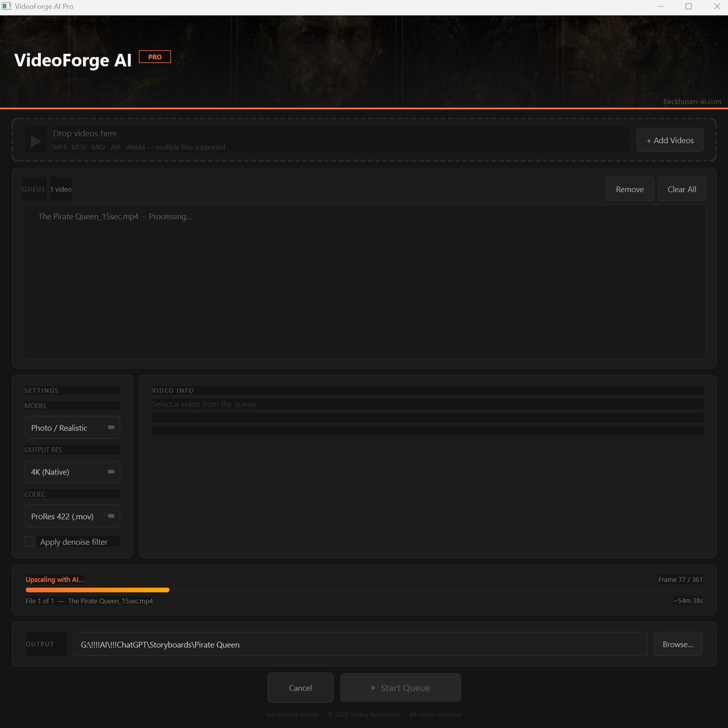This screenshot has width=728, height=728.
Task: Click the Select a video from the queue text
Action: [204, 404]
